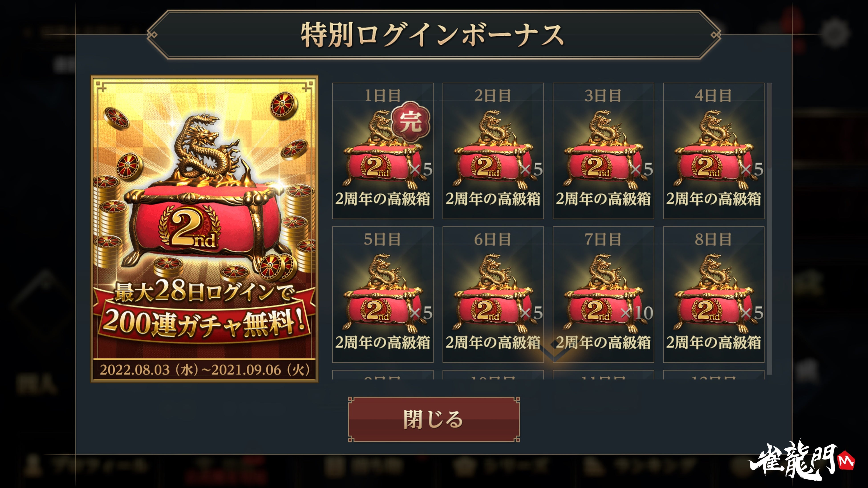Click the 完 completed stamp badge

pyautogui.click(x=410, y=121)
